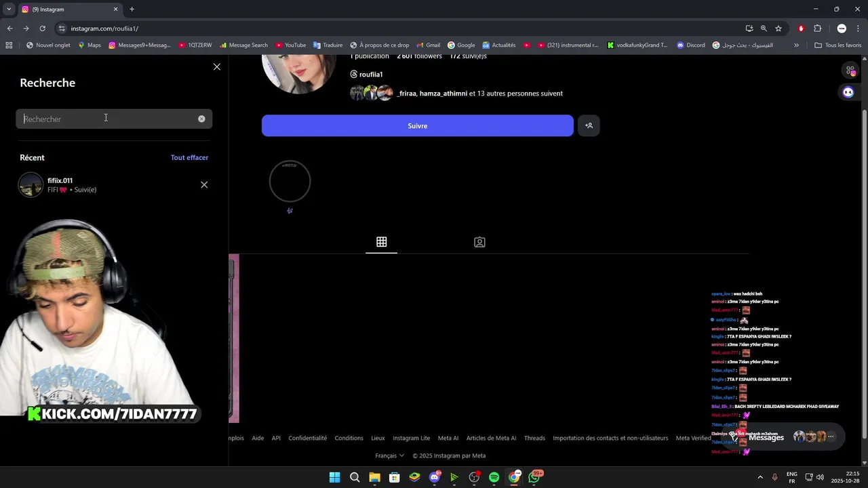Open Articles de Meta AI link
The image size is (868, 488).
pyautogui.click(x=492, y=438)
